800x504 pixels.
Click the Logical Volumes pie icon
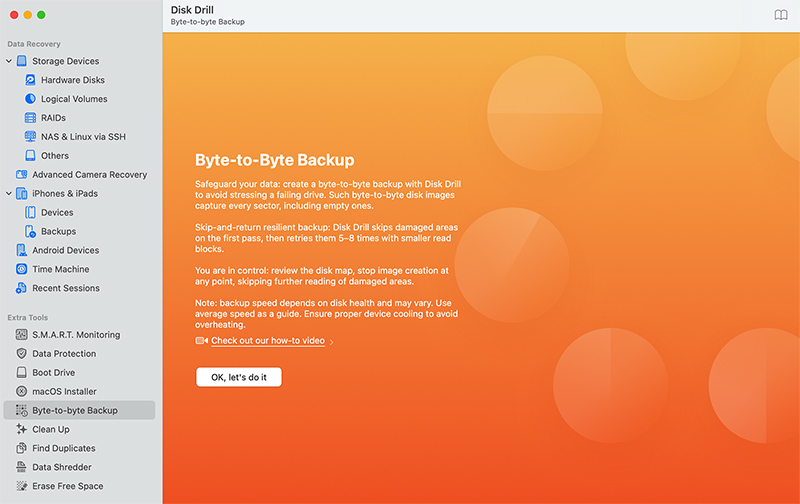(x=31, y=99)
